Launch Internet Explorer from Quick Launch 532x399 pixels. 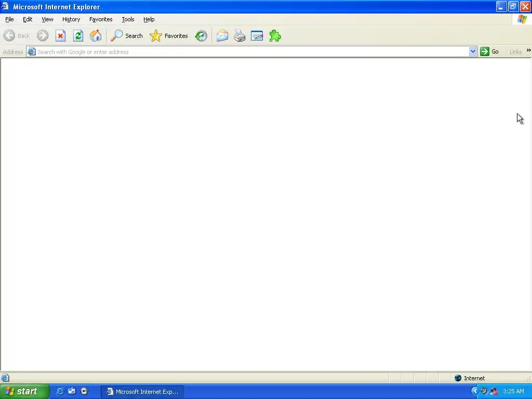(x=60, y=391)
